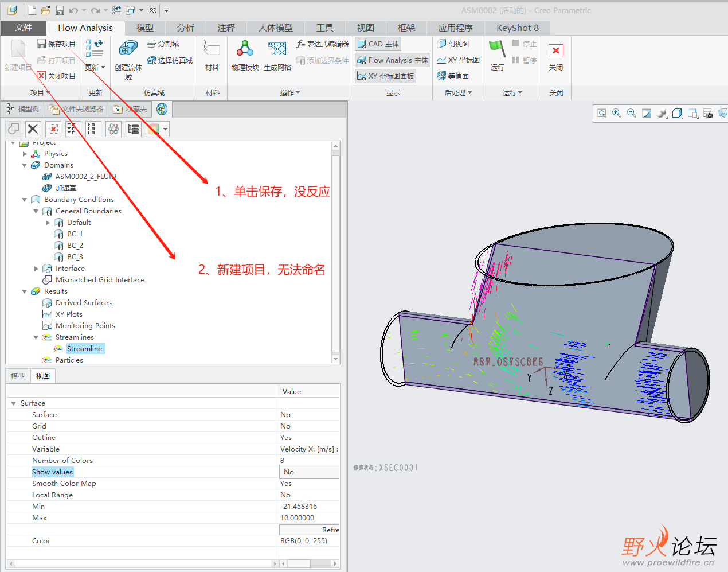Click the Isosurface (等值面) icon
Screen dimensions: 728x572
[453, 76]
